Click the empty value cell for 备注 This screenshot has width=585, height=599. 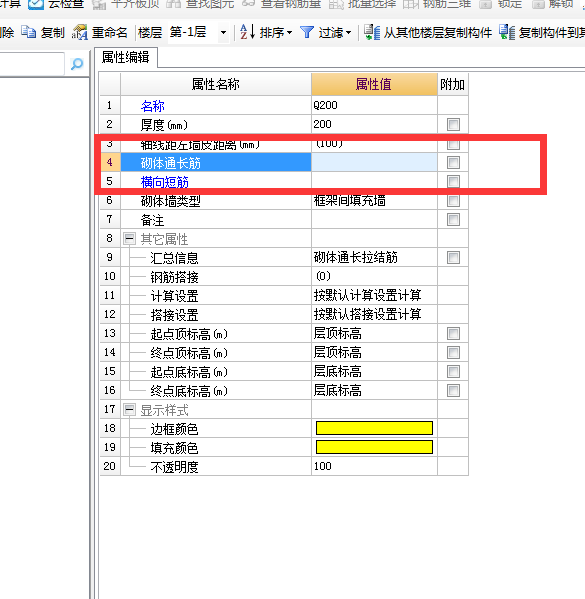374,220
